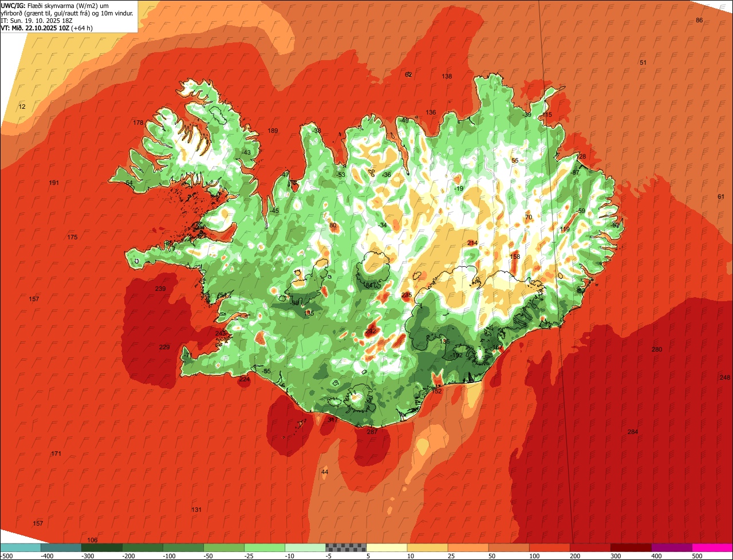Viewport: 733px width, 560px height.
Task: Click the flux value 175 on the map
Action: 72,238
